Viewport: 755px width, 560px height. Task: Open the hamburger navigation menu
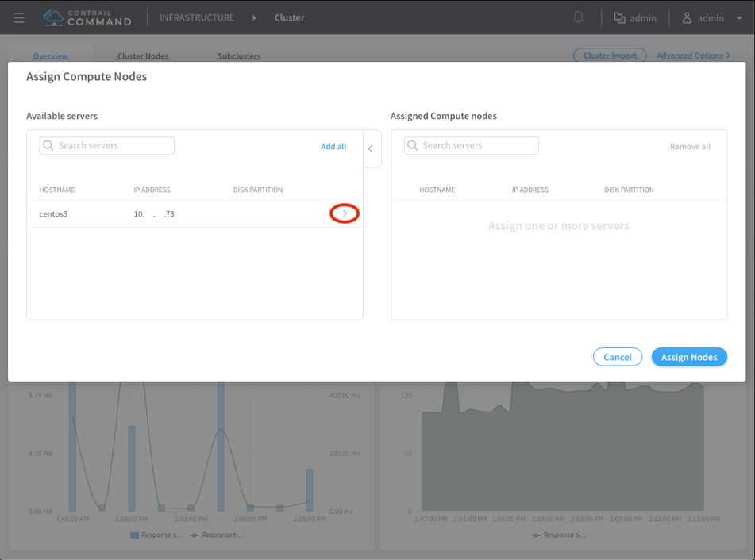coord(19,17)
